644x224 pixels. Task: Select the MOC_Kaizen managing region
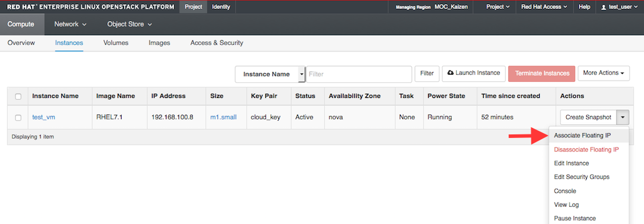coord(451,7)
